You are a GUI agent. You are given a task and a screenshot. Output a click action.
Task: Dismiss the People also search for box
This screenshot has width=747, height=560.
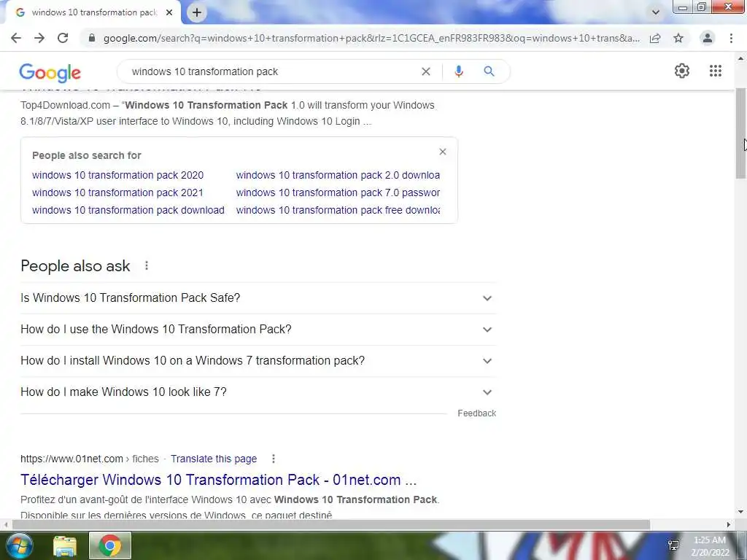click(443, 152)
